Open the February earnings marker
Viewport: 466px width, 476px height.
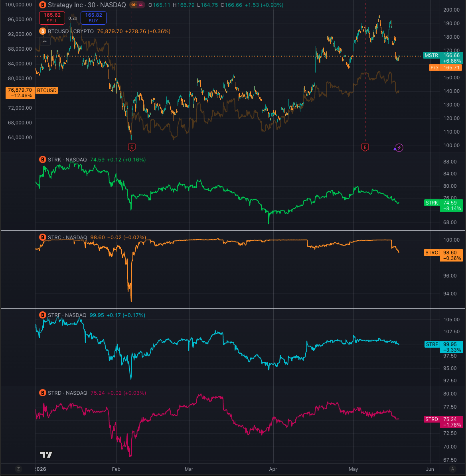(x=132, y=148)
